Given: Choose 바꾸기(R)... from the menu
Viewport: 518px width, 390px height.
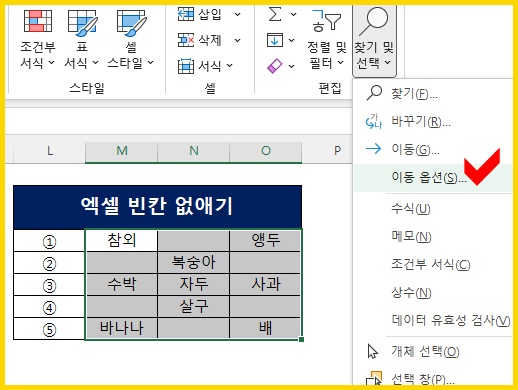Looking at the screenshot, I should (432, 122).
